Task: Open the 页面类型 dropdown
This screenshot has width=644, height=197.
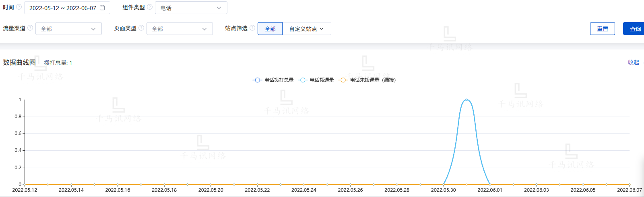Action: click(180, 29)
